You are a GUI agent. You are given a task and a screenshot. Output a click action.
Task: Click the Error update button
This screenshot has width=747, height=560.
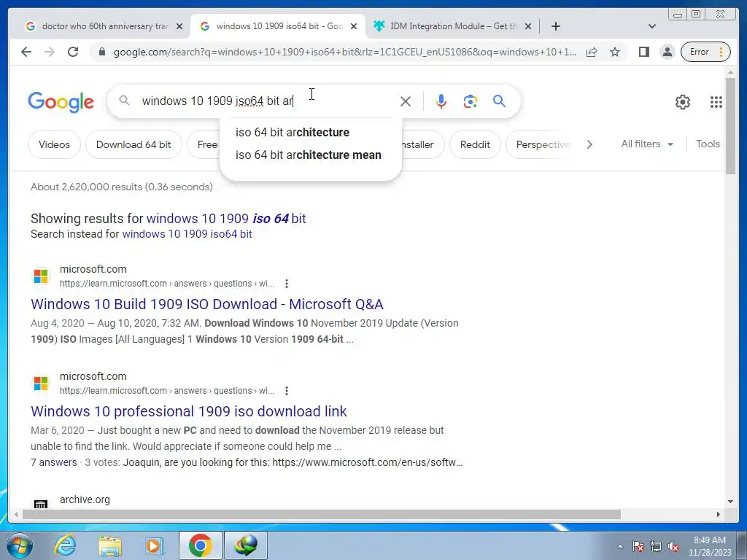[705, 52]
